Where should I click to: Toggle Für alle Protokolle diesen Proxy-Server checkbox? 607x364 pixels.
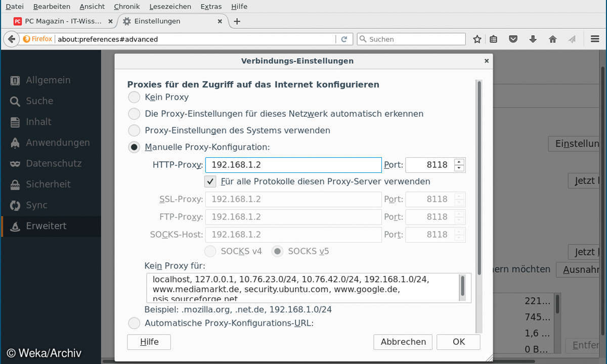click(x=210, y=181)
